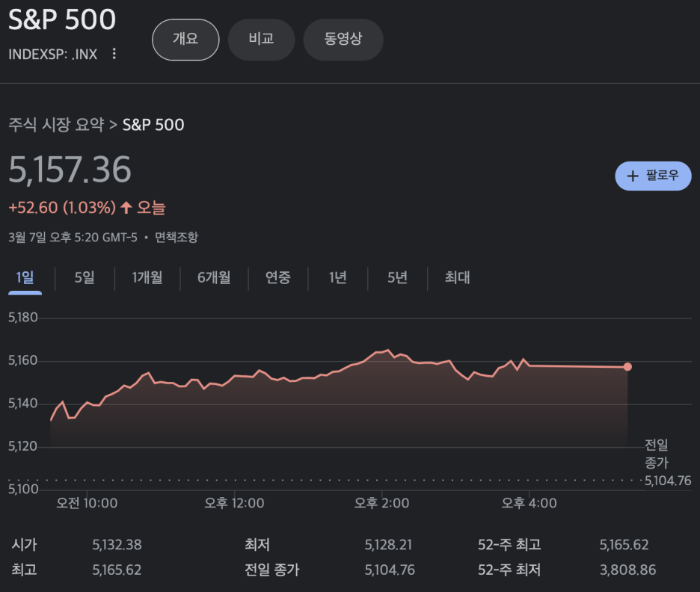
Task: Click the 5,180 y-axis label
Action: tap(22, 318)
